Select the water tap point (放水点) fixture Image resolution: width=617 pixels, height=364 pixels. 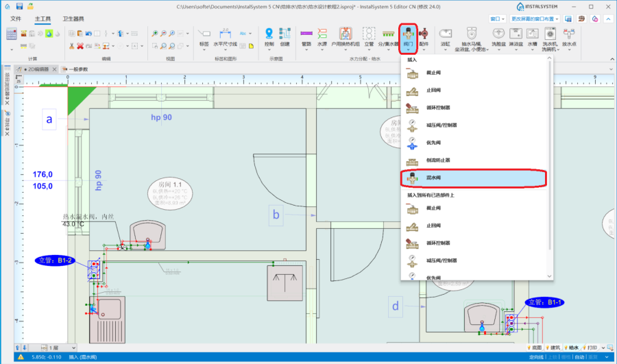569,38
